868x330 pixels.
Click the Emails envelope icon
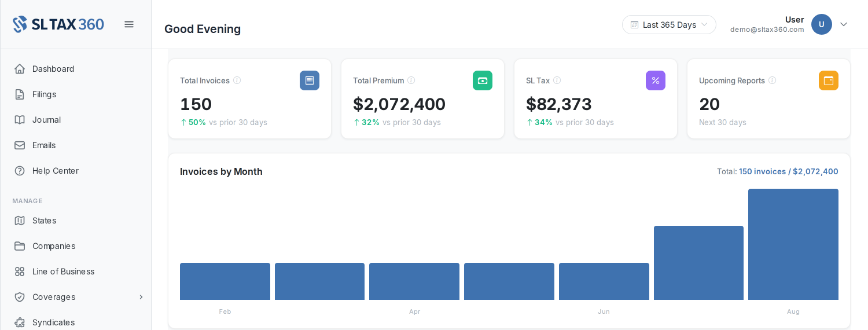point(20,145)
